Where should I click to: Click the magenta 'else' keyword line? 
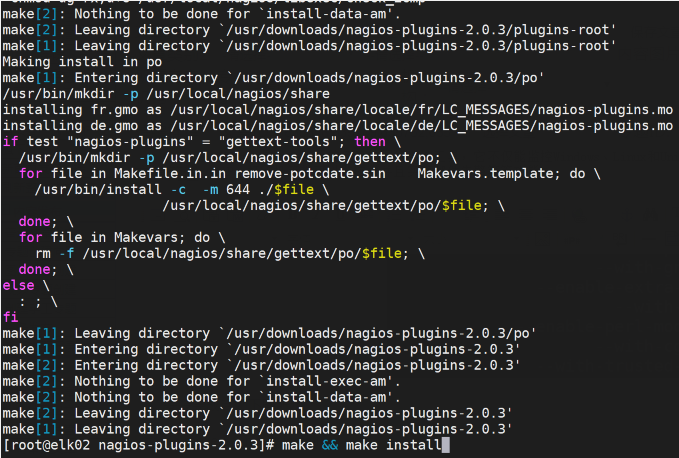coord(26,286)
